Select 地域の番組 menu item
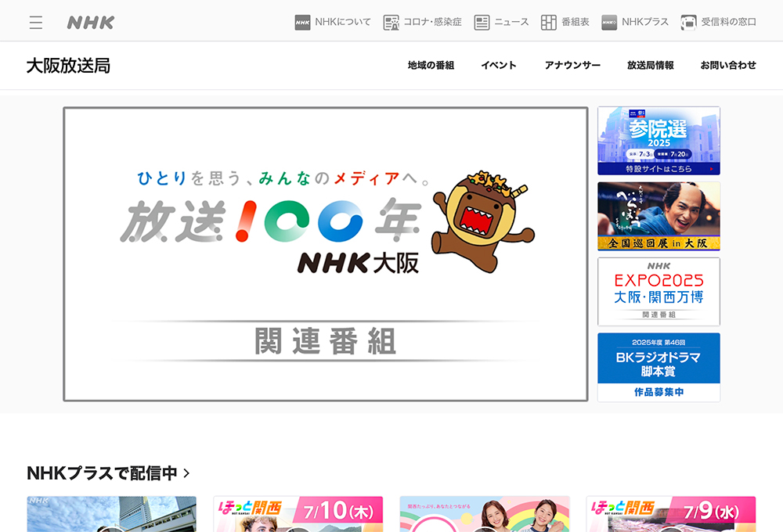 coord(431,66)
